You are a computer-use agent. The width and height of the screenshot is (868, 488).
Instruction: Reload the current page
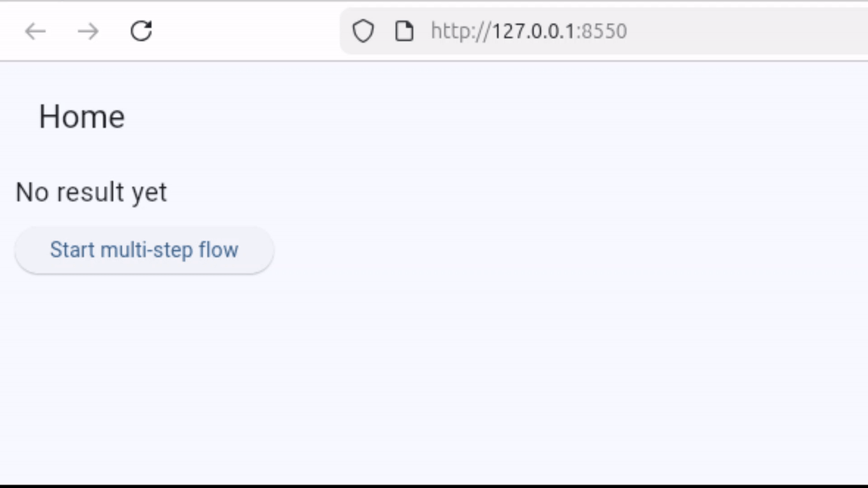[140, 31]
